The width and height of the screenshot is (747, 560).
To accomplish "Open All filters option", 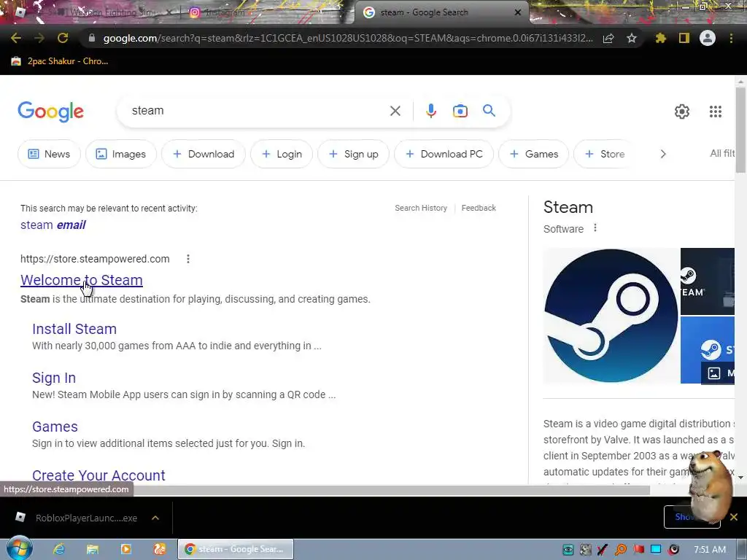I will (722, 153).
